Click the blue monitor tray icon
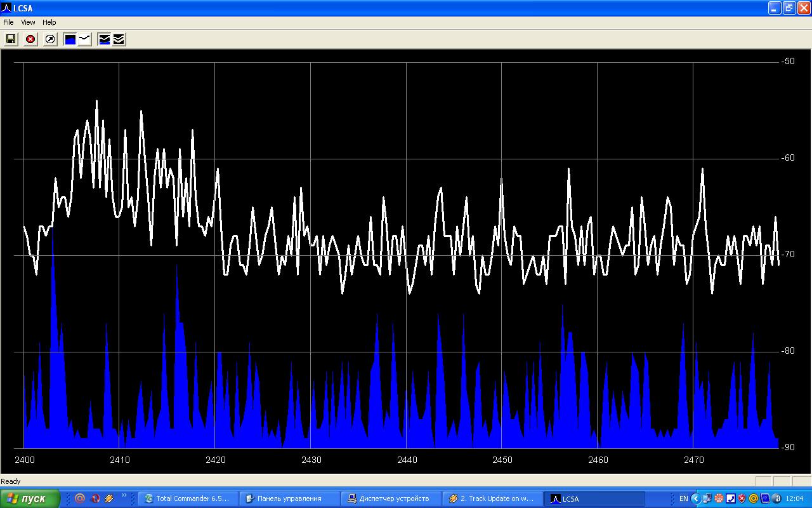This screenshot has width=812, height=508. click(765, 498)
